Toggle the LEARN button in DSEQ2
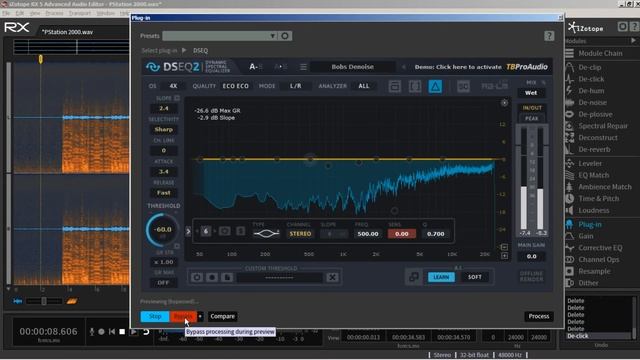 click(441, 277)
